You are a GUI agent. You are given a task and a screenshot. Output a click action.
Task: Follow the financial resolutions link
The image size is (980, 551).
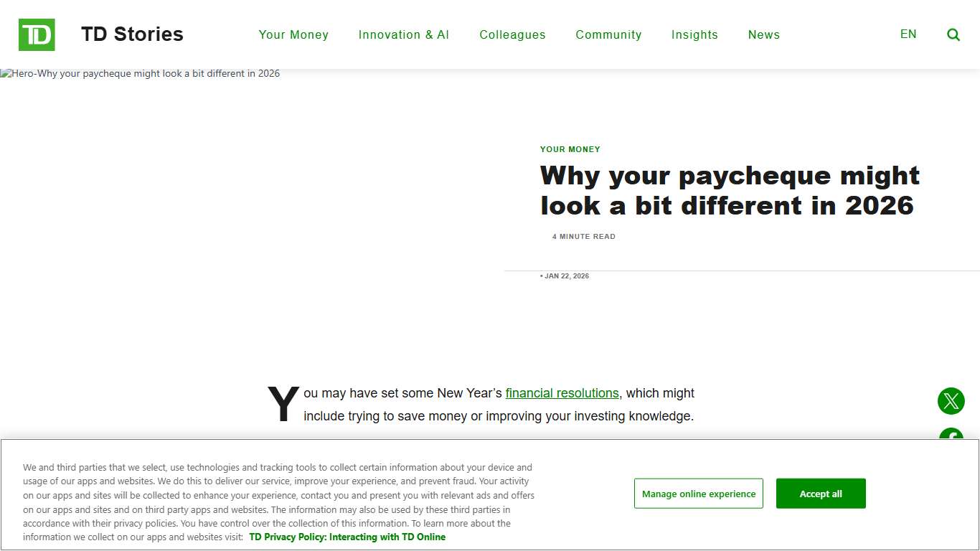point(562,393)
